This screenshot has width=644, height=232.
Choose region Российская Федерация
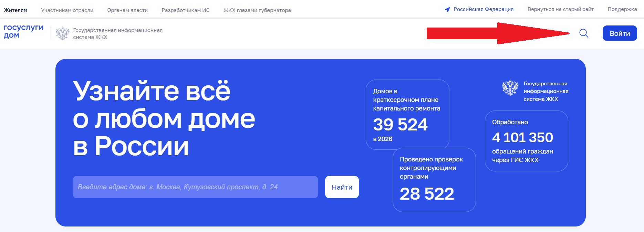(484, 9)
